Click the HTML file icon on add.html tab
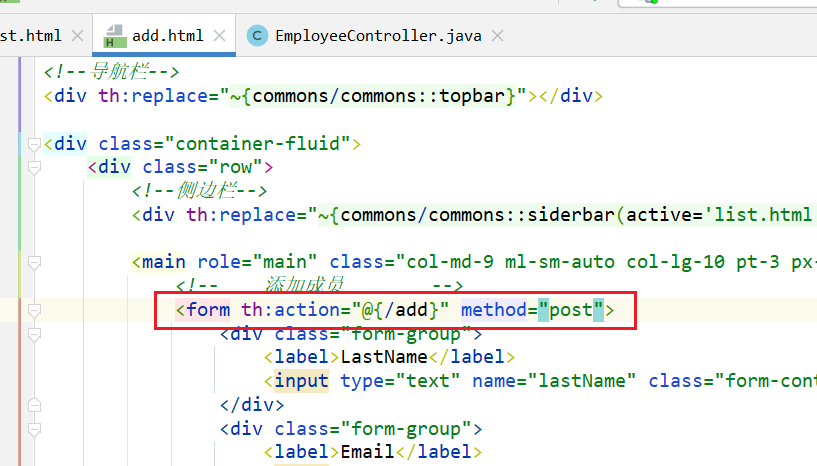Screen dimensions: 817x466 point(116,37)
